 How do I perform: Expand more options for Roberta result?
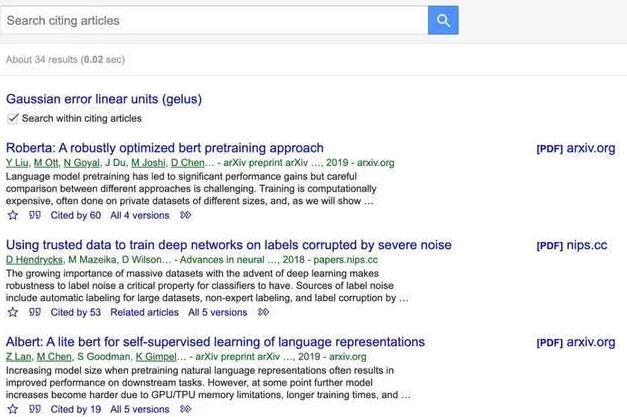coord(186,215)
